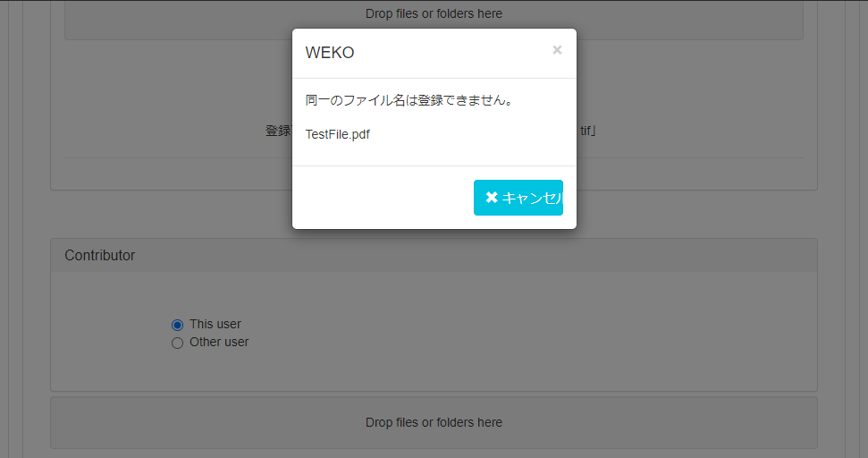Click the Contributor panel header
The height and width of the screenshot is (458, 868).
pos(434,256)
